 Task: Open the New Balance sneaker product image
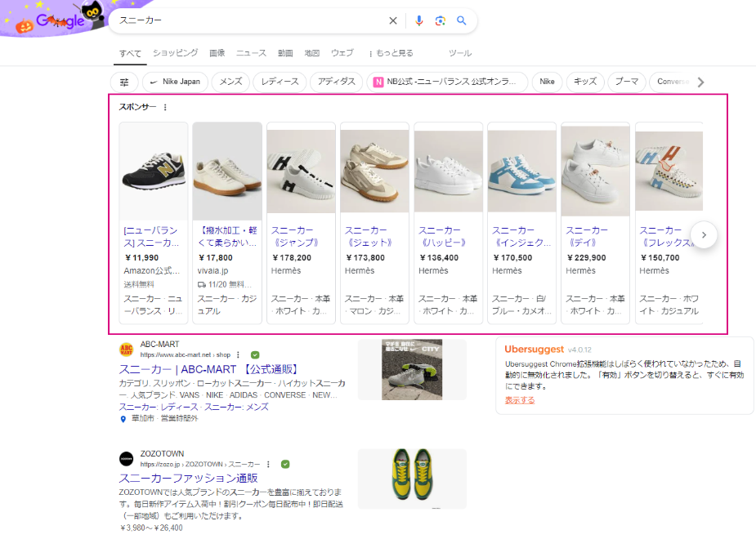pos(154,171)
